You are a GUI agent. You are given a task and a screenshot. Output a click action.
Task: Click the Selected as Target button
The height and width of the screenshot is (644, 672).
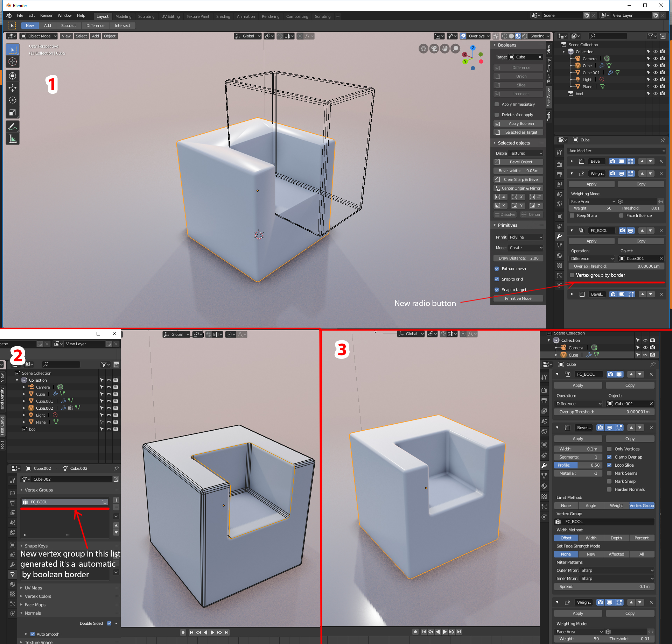(518, 132)
